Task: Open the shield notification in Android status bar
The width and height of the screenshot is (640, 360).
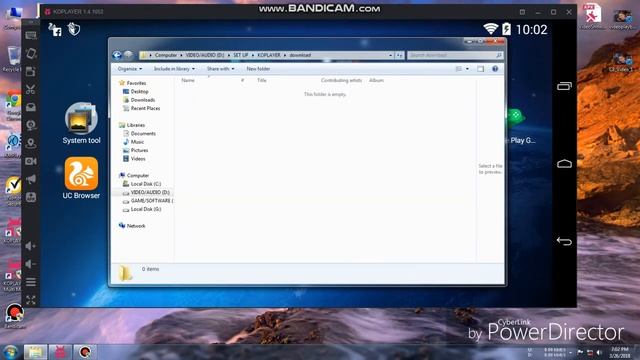Action: pos(74,29)
